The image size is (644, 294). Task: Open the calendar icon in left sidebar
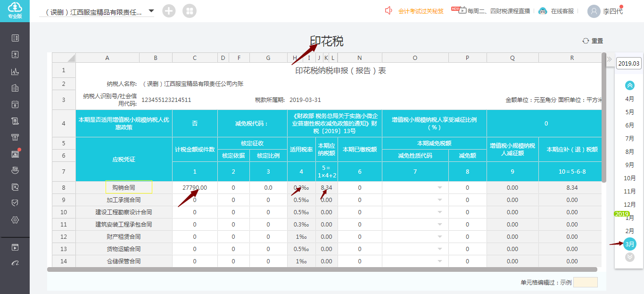[15, 104]
